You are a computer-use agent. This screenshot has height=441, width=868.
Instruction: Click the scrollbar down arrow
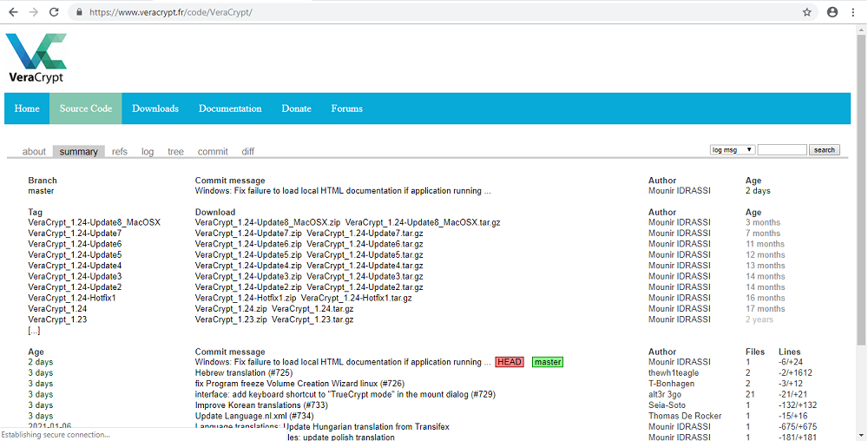click(861, 436)
